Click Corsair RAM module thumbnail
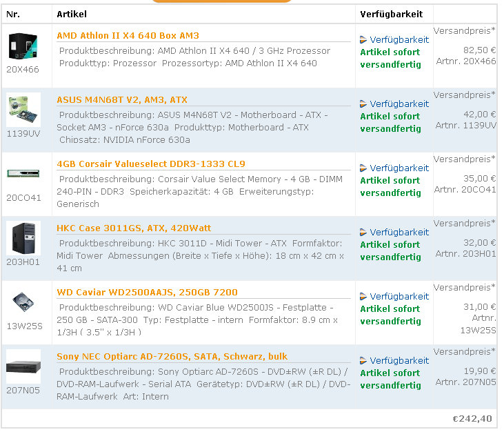Screen dimensions: 504x432 23,174
